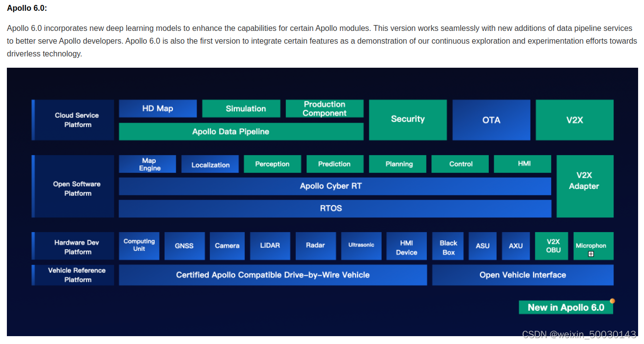Click the RTOS bar
This screenshot has height=344, width=644.
[x=335, y=209]
